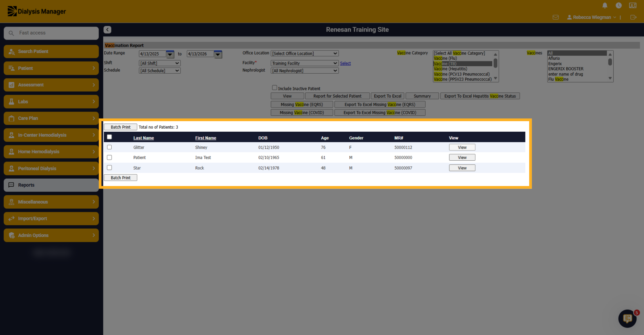The height and width of the screenshot is (335, 644).
Task: Click the Assessment chart icon
Action: click(x=12, y=85)
